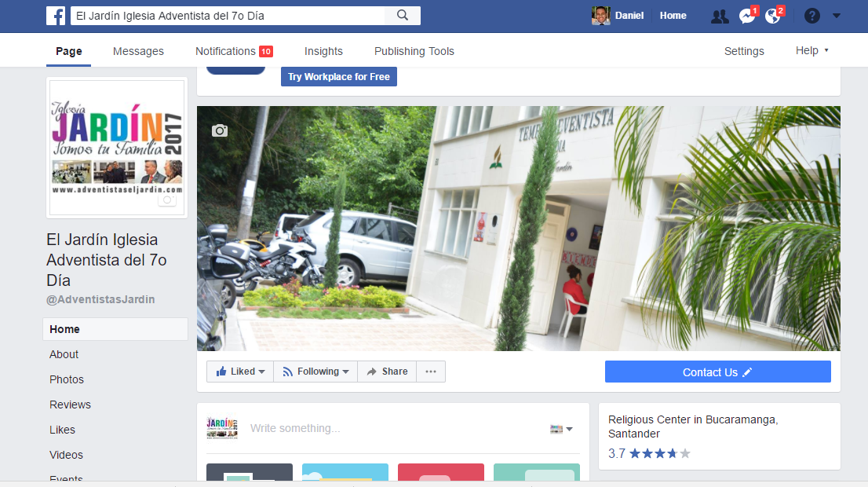The image size is (868, 487).
Task: Click the search magnifier button
Action: click(x=403, y=16)
